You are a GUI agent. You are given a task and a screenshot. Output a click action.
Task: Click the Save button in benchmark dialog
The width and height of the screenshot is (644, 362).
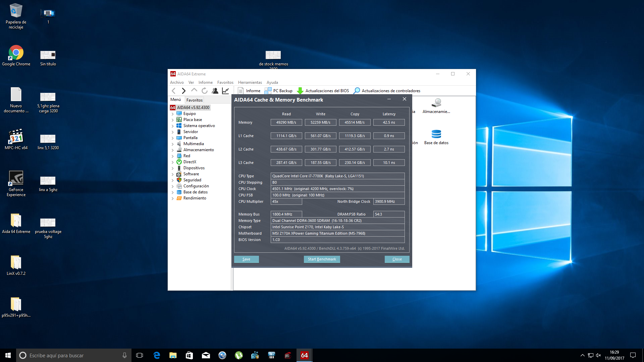247,259
